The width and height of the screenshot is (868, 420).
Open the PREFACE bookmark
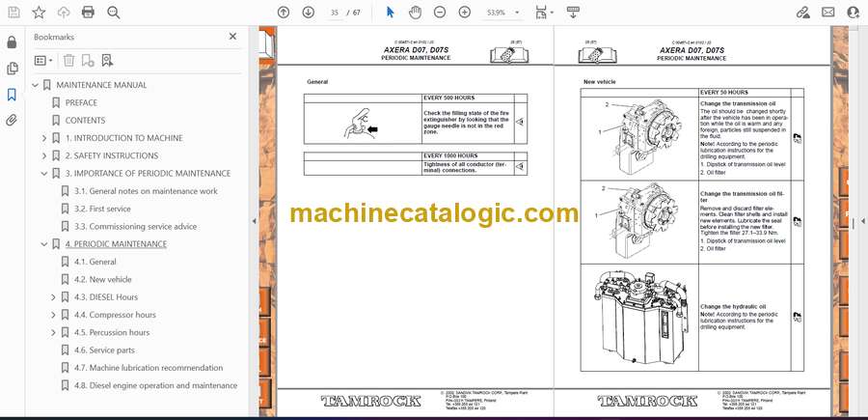tap(81, 102)
